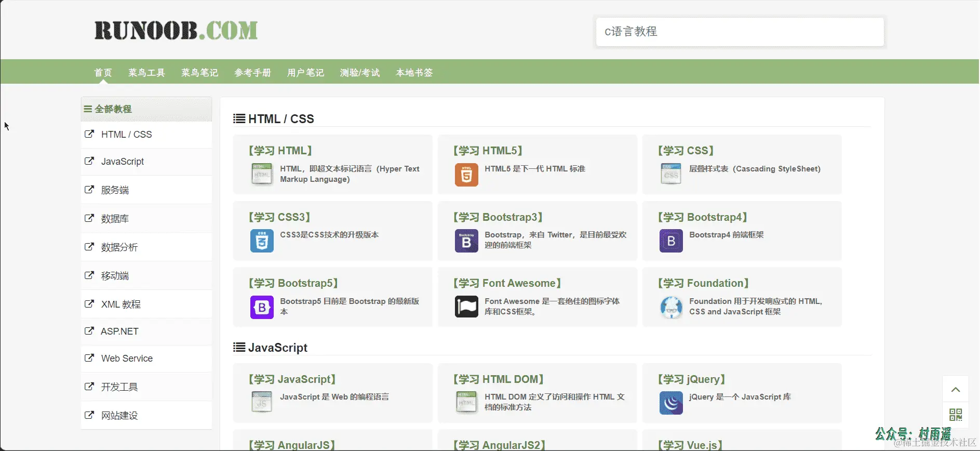Click the Bootstrap5 B icon

[262, 307]
